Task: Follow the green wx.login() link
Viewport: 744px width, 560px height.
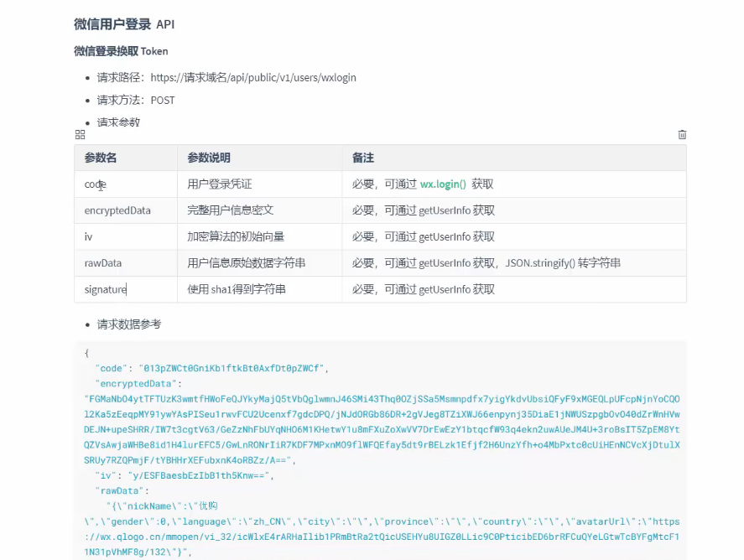Action: tap(443, 184)
